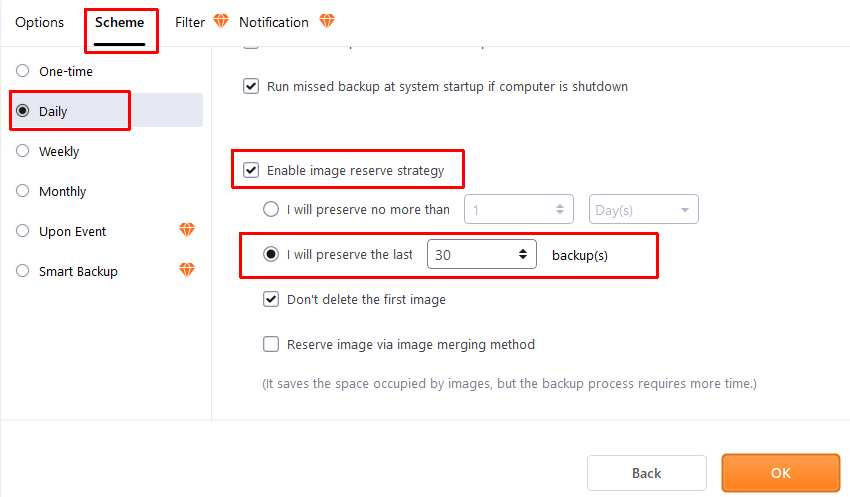Viewport: 850px width, 497px height.
Task: Switch to the Options tab
Action: [40, 22]
